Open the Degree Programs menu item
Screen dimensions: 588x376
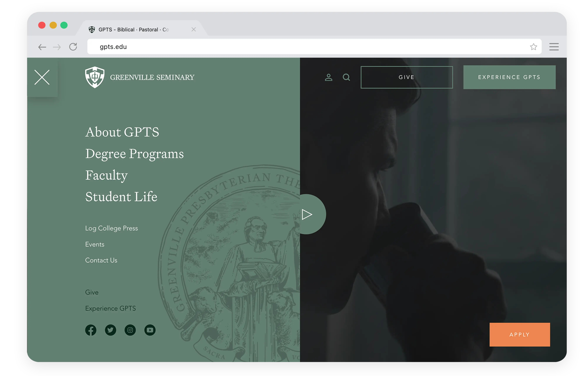coord(134,154)
